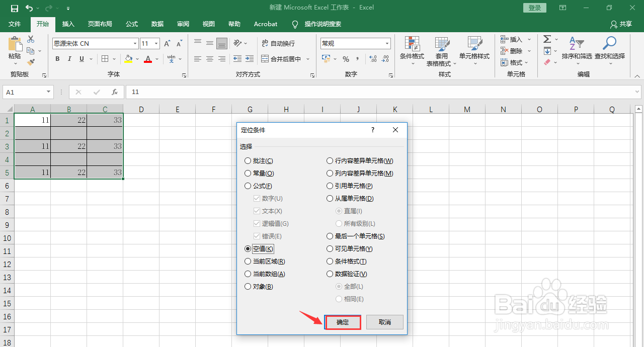This screenshot has width=644, height=347.
Task: Open the font size dropdown
Action: (156, 44)
